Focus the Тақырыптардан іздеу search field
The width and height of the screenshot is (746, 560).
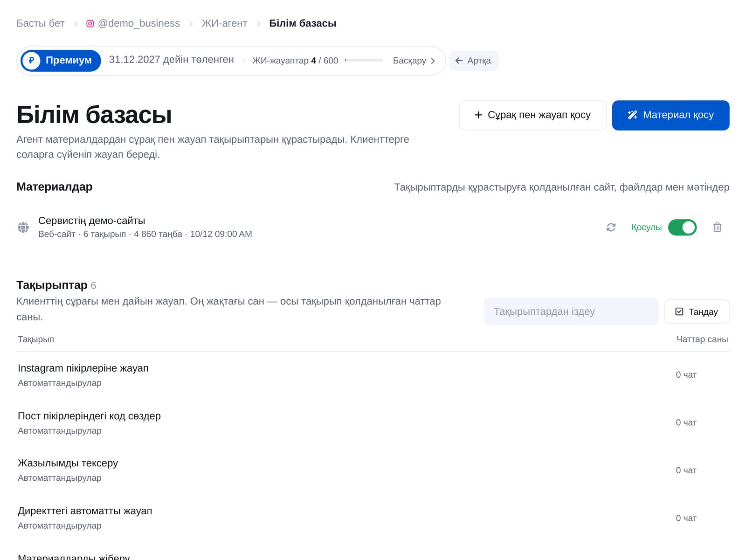pos(571,311)
